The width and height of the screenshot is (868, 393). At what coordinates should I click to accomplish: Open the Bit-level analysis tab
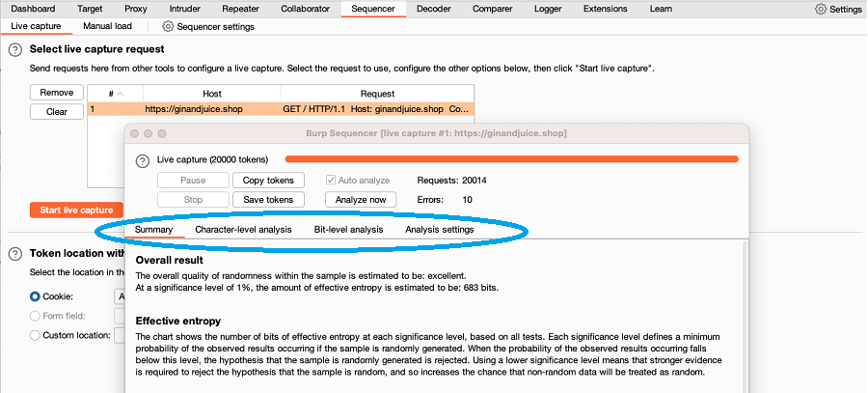point(348,230)
